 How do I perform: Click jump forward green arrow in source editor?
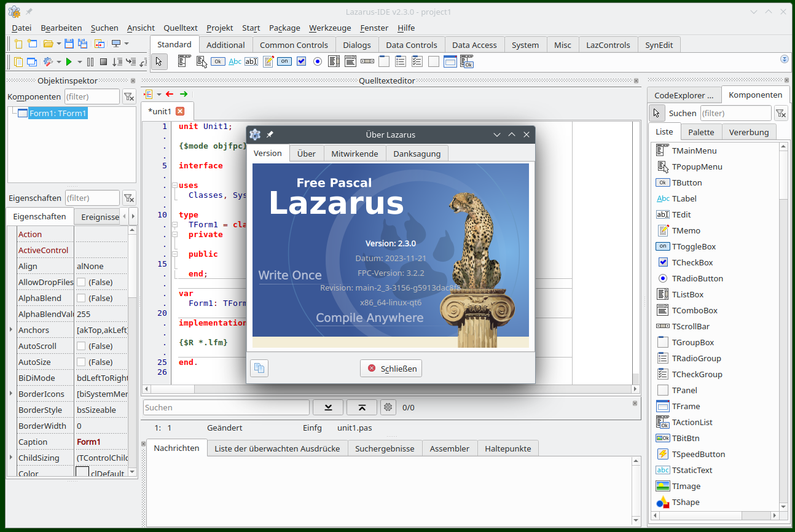tap(184, 94)
